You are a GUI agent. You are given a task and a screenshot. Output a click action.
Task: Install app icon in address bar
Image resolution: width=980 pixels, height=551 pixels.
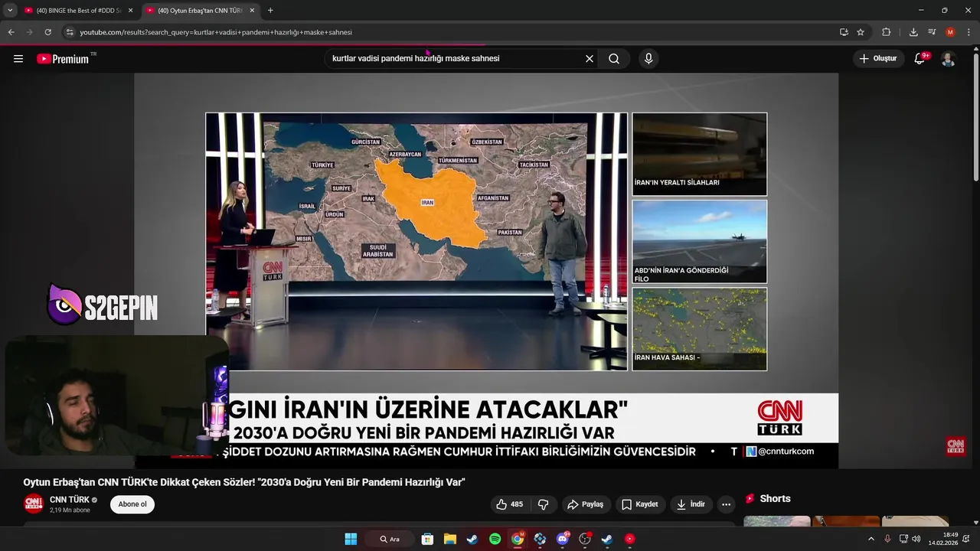pyautogui.click(x=844, y=32)
